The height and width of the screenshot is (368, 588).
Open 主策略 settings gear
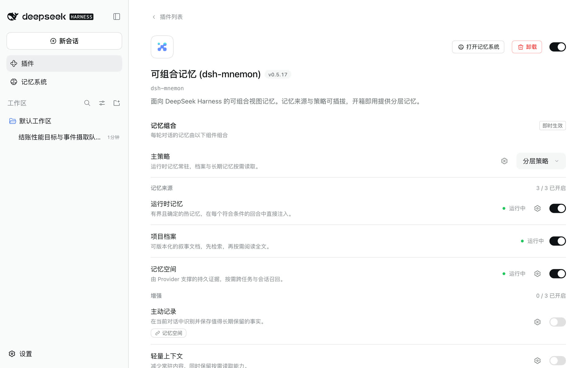[x=504, y=161]
